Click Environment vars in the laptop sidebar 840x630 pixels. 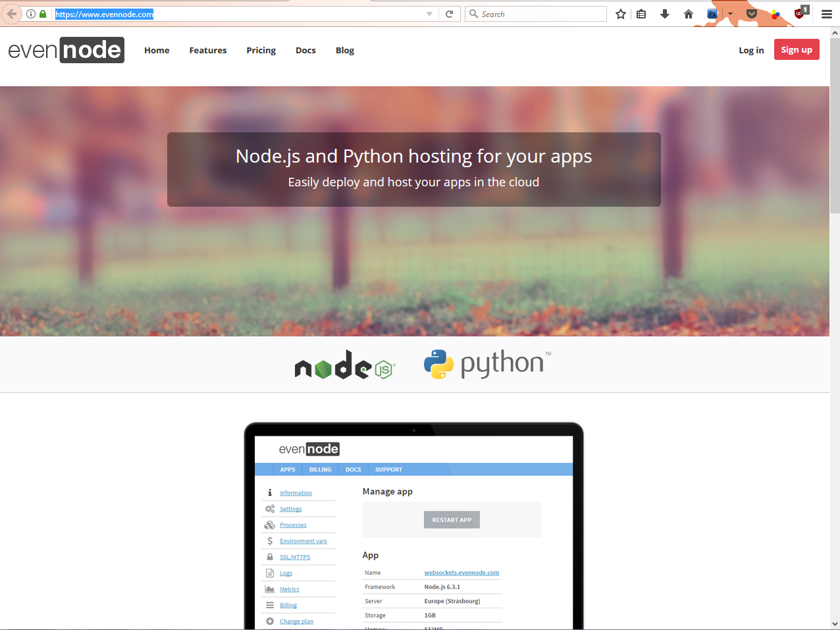(x=303, y=541)
